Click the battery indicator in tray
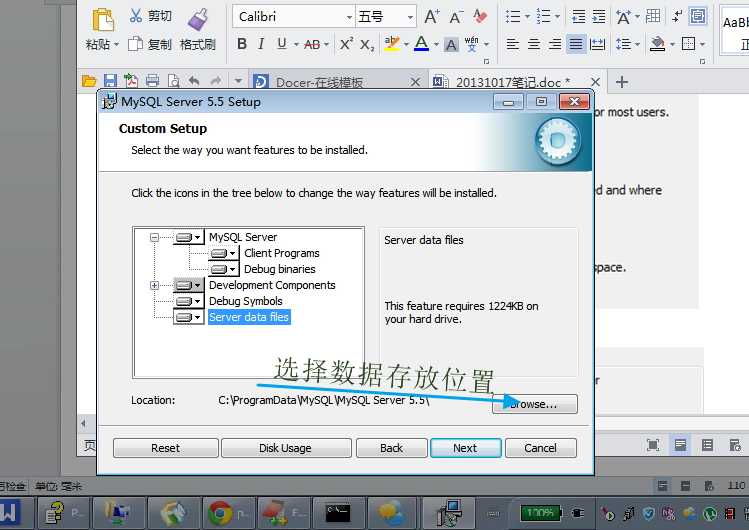 [x=541, y=513]
